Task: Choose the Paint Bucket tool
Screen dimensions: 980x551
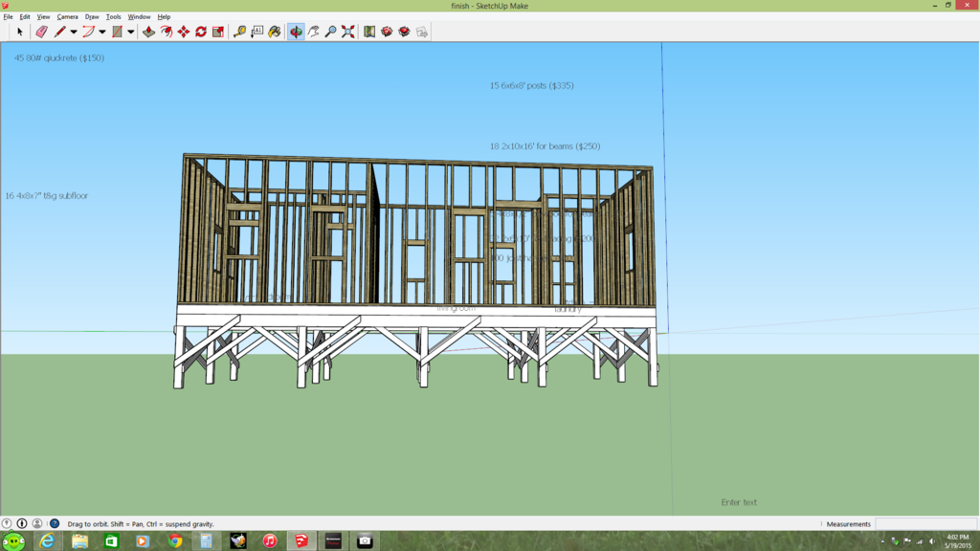Action: tap(275, 32)
